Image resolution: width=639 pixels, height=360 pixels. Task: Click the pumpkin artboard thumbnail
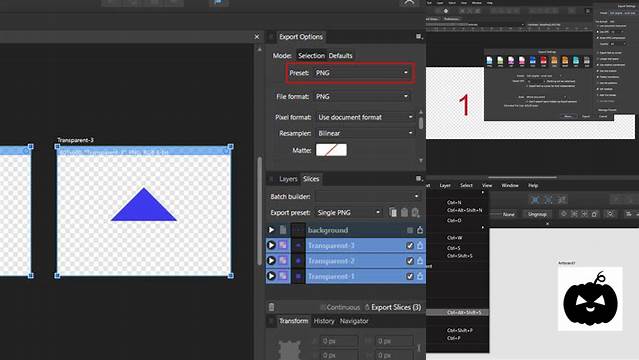tap(590, 298)
